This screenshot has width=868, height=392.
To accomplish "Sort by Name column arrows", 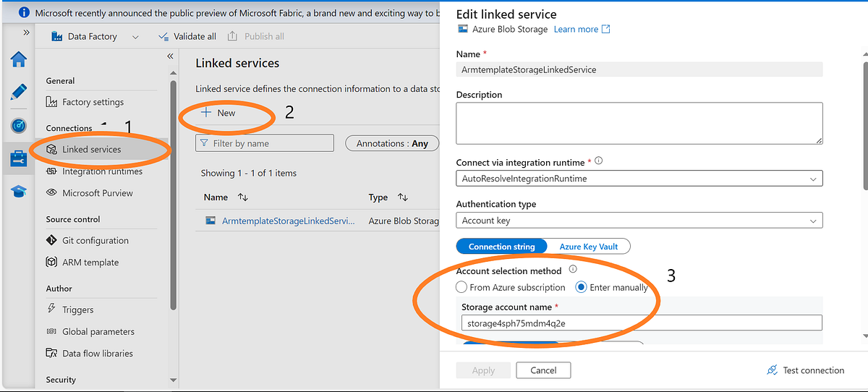I will 243,197.
